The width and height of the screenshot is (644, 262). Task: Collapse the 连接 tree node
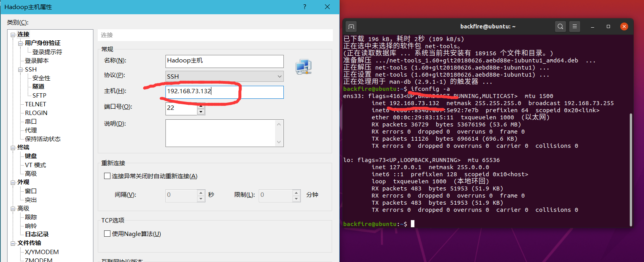pos(13,35)
